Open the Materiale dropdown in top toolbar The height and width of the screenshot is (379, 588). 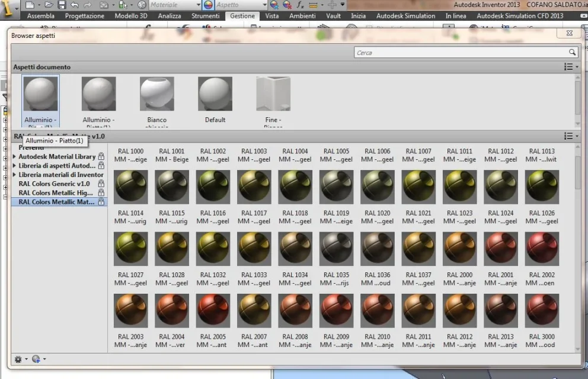click(199, 5)
